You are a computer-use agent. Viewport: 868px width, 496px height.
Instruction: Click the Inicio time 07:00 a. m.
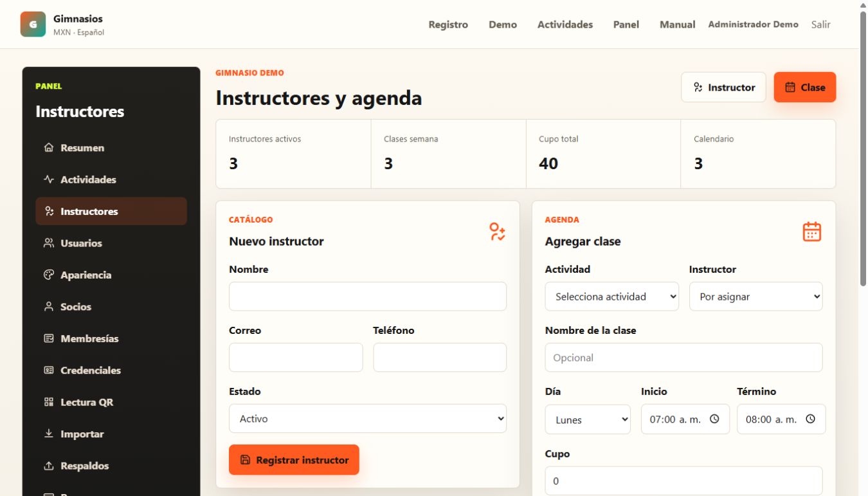(675, 419)
